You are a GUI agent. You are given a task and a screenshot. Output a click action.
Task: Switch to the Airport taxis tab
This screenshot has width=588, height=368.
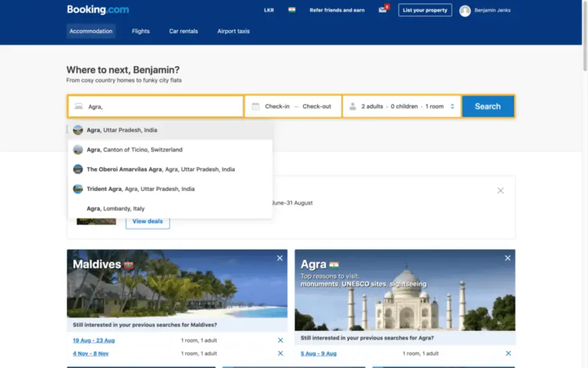[234, 31]
